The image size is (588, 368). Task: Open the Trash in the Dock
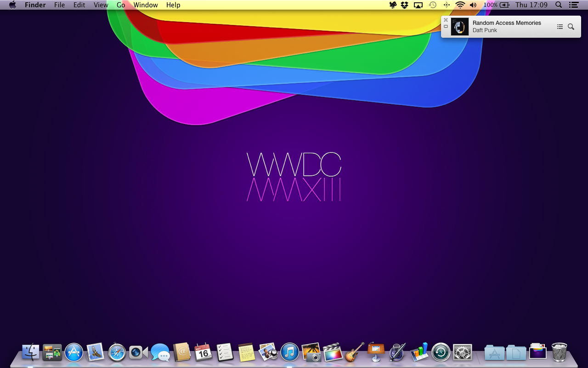tap(559, 352)
